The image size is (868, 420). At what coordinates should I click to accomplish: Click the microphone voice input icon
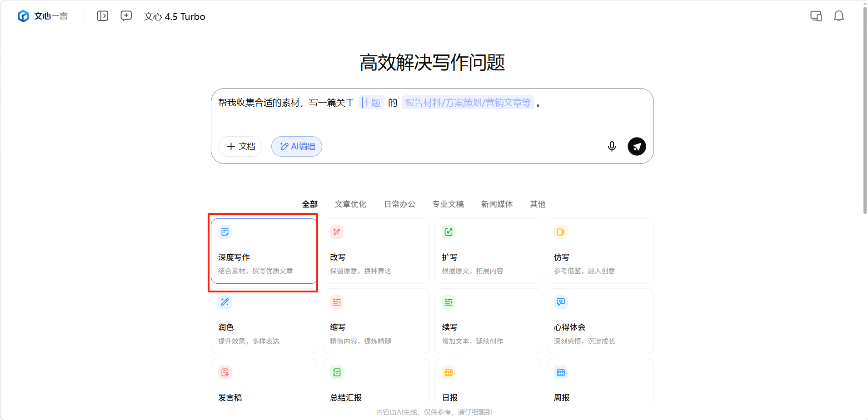[x=612, y=146]
